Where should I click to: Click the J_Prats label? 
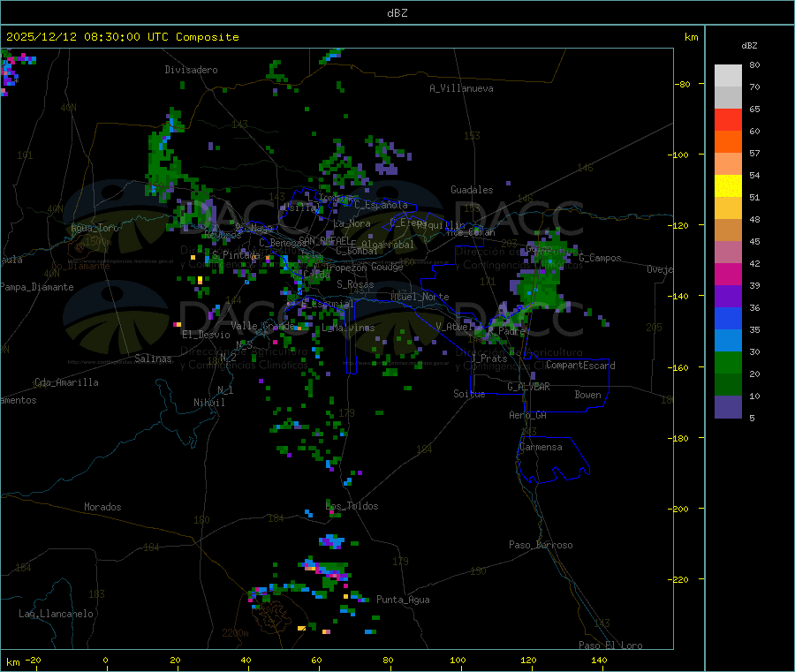click(489, 359)
